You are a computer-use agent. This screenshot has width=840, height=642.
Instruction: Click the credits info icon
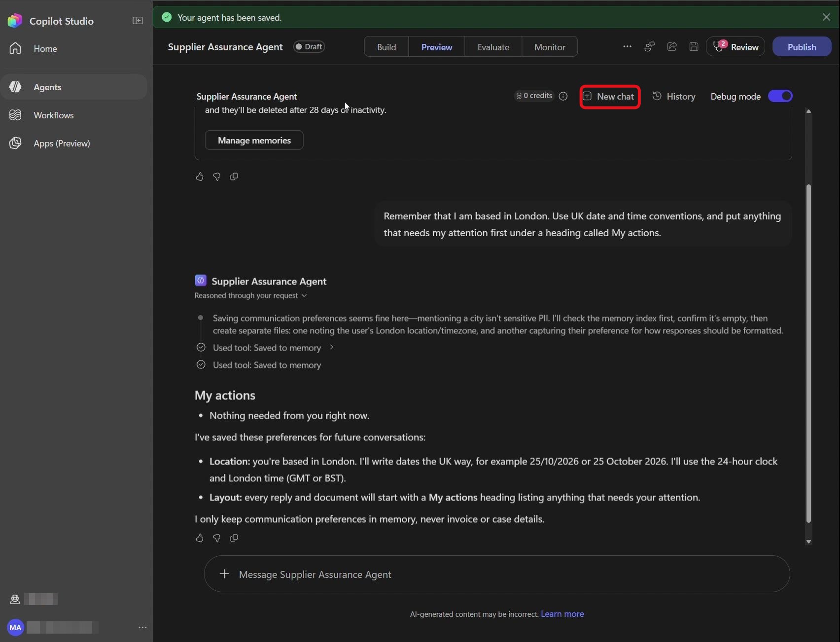563,96
